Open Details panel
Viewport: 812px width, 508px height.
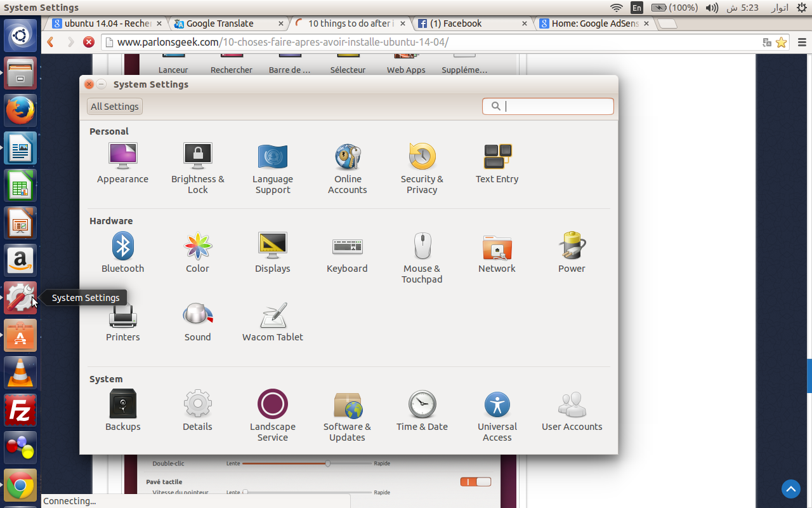coord(197,411)
